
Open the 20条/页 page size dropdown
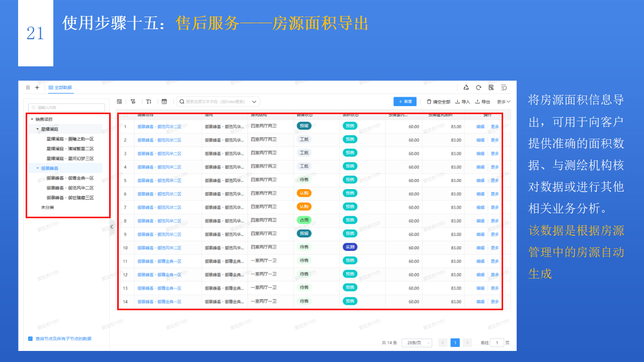tap(418, 342)
